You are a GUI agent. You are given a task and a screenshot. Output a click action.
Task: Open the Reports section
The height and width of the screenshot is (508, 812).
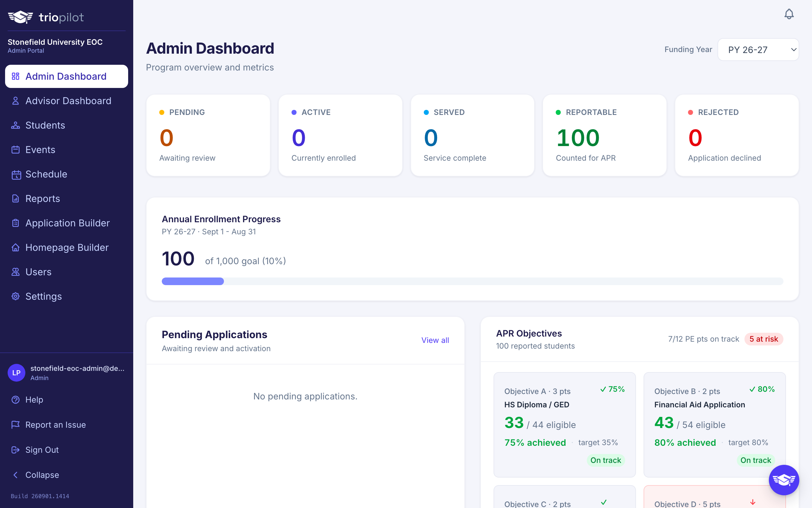click(66, 198)
